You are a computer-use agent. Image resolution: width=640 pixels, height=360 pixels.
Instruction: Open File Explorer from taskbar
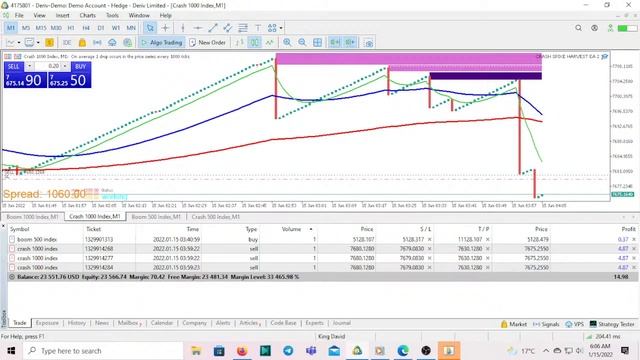pyautogui.click(x=196, y=351)
